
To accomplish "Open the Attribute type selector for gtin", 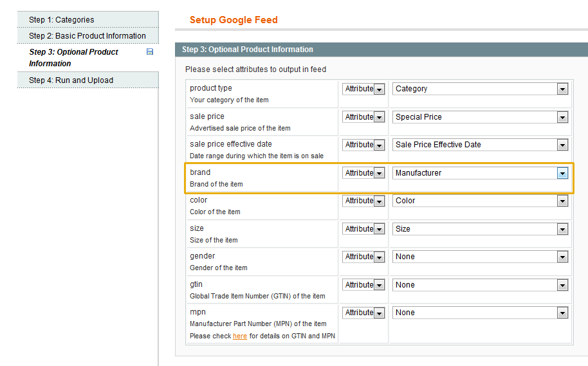I will 363,285.
